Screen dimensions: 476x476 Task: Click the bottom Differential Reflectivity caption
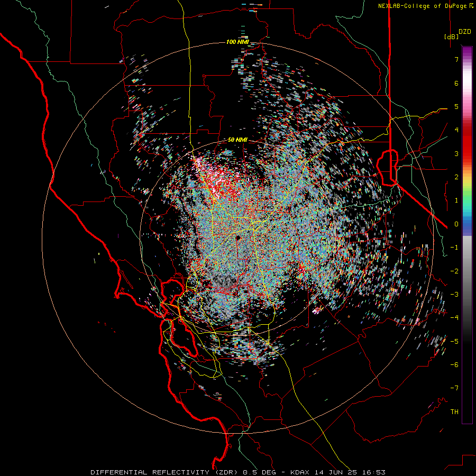[x=238, y=472]
